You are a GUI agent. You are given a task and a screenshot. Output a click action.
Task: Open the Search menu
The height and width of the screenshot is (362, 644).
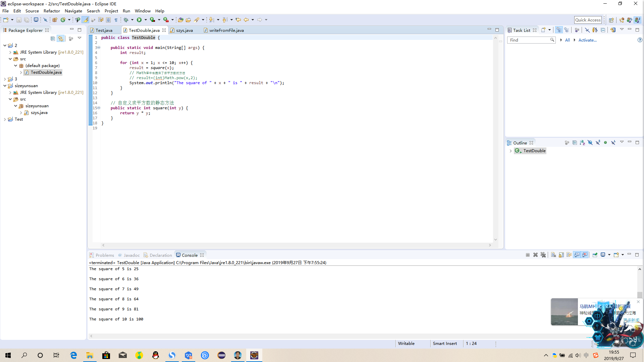click(x=93, y=11)
